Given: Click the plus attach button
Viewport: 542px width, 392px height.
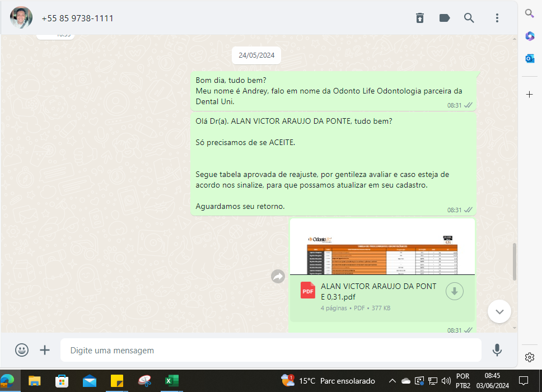Looking at the screenshot, I should click(45, 350).
